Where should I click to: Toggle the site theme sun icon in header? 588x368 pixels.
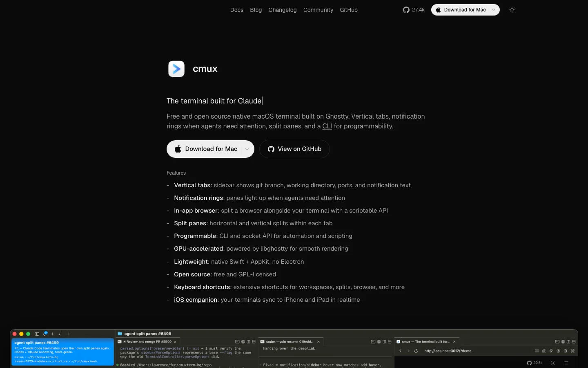tap(512, 10)
